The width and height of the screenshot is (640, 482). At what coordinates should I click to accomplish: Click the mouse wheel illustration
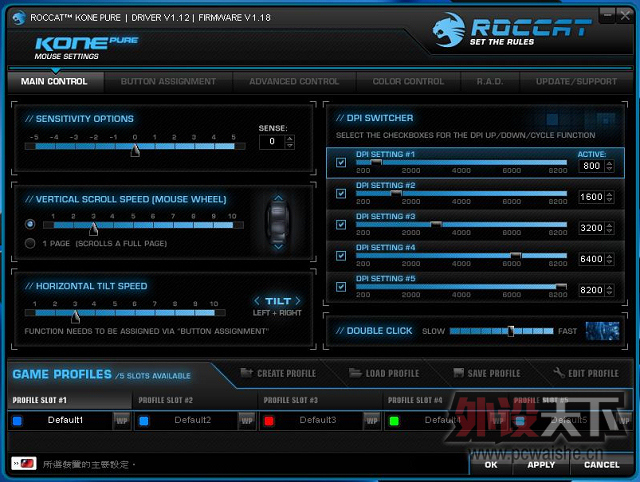tap(278, 222)
